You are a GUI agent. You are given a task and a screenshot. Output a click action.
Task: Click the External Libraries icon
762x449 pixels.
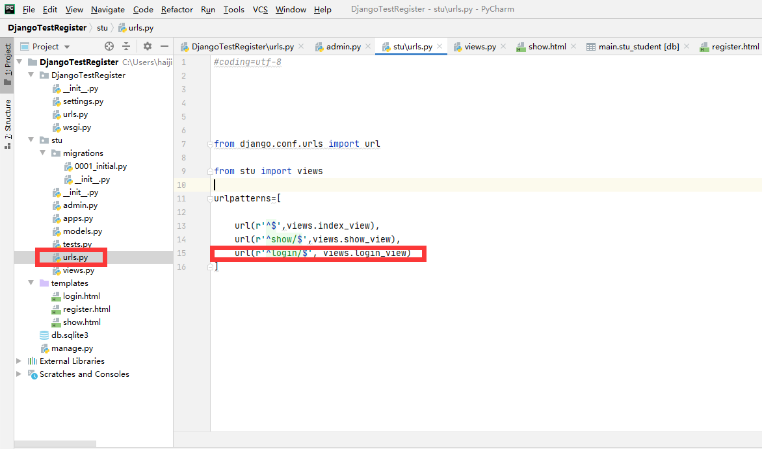point(32,361)
